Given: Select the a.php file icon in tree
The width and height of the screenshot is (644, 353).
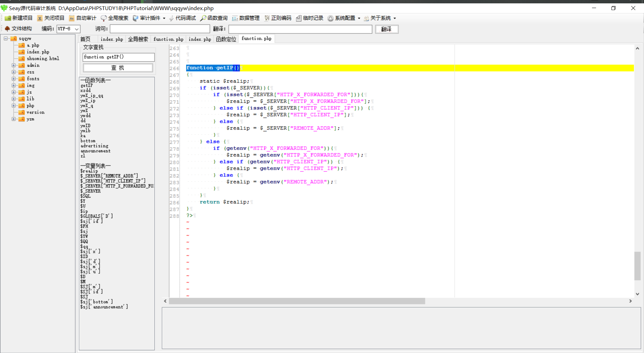Looking at the screenshot, I should point(21,45).
